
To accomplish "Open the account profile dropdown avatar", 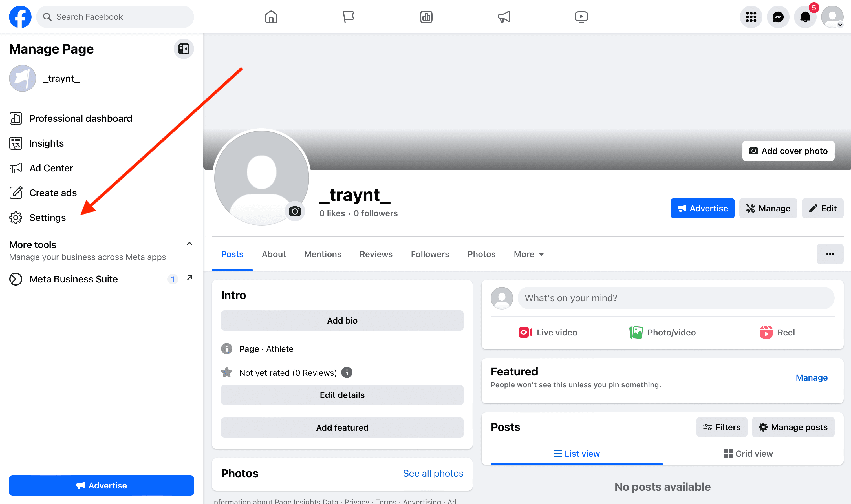I will point(832,17).
